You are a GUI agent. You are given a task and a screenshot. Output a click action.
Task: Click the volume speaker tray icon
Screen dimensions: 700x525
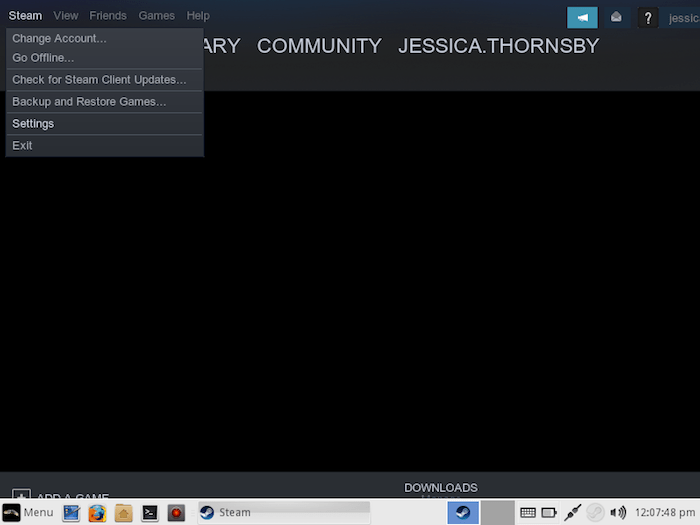point(618,512)
